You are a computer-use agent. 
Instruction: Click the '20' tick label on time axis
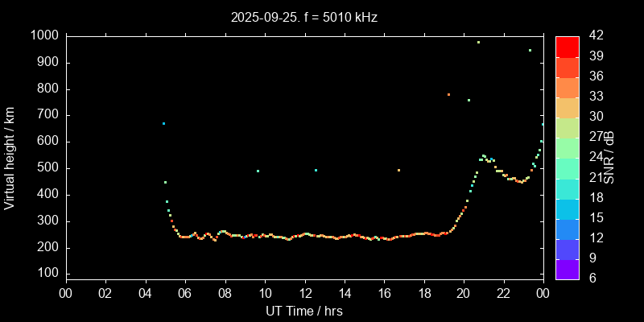pos(464,294)
